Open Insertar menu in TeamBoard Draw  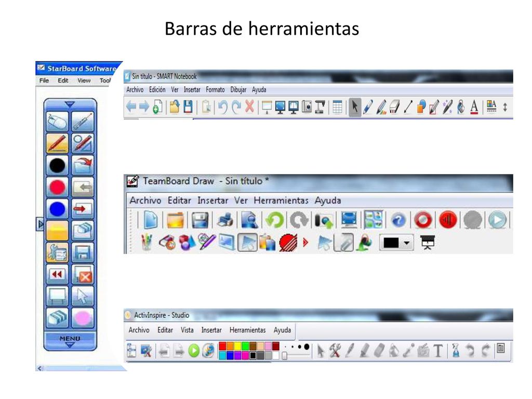[212, 201]
